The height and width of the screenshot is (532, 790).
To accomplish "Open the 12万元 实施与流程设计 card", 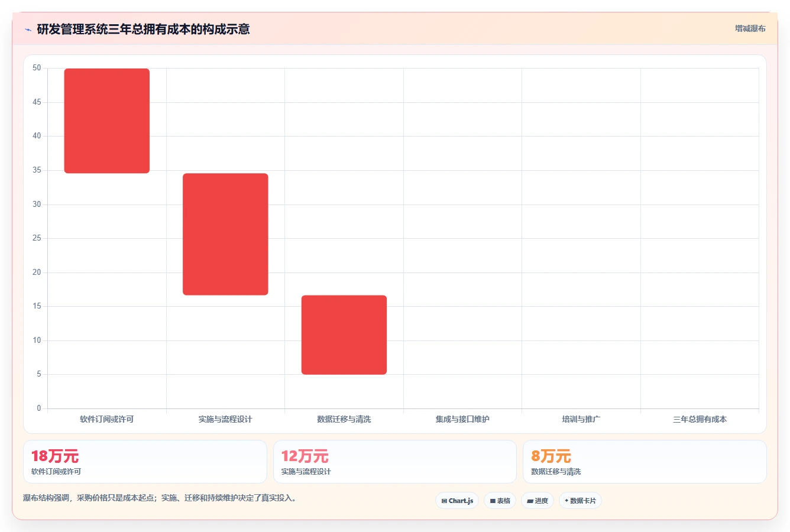I will tap(395, 462).
